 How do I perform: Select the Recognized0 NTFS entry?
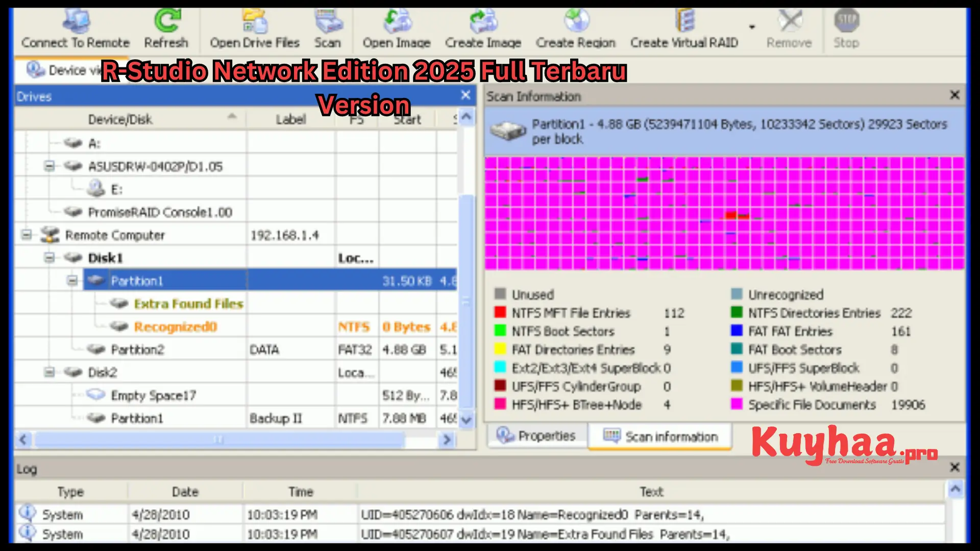[x=176, y=327]
